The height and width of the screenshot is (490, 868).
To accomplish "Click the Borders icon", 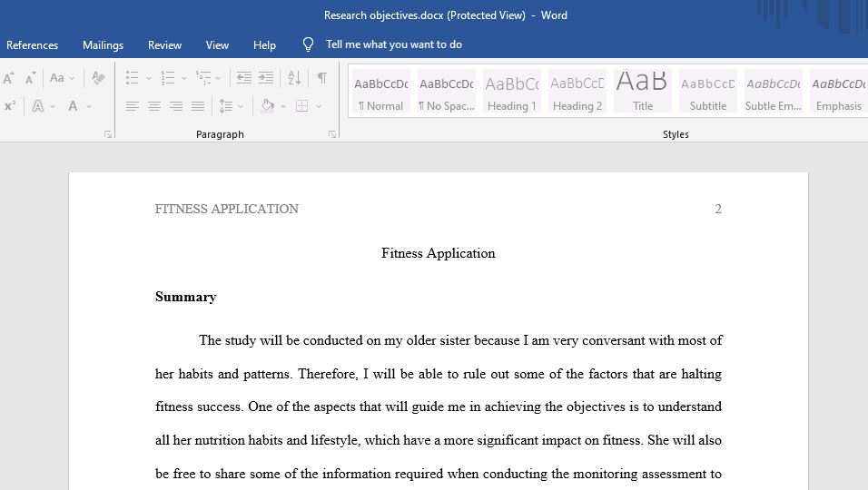I will (301, 105).
